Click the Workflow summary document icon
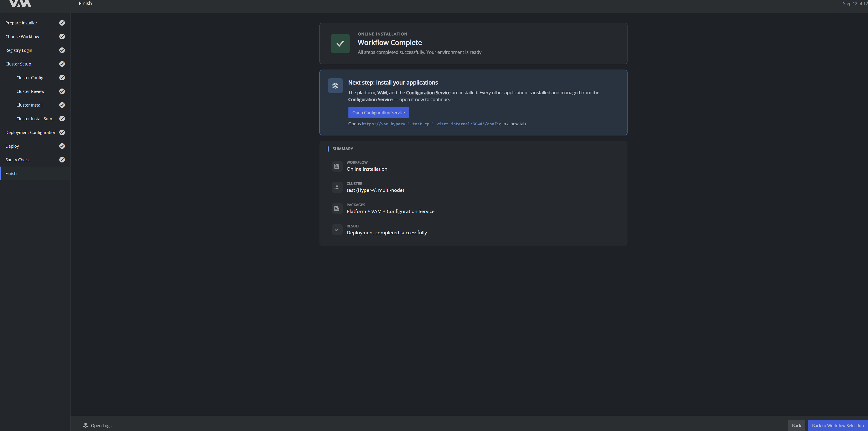868x431 pixels. click(337, 166)
